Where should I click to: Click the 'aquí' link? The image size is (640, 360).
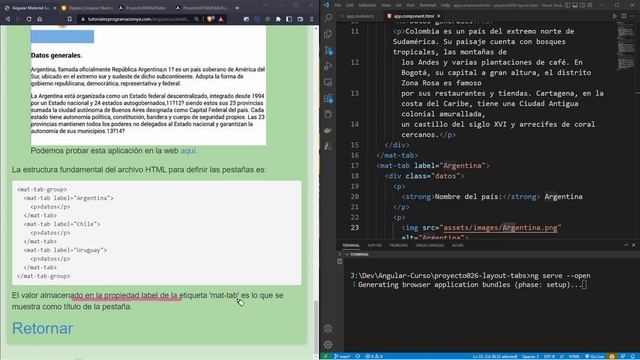188,151
